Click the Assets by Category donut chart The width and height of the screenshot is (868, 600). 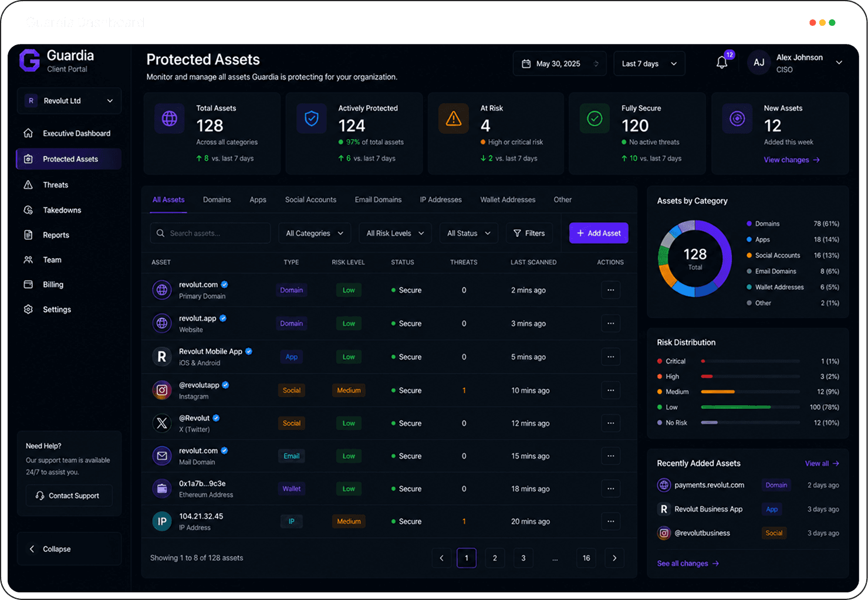click(695, 258)
